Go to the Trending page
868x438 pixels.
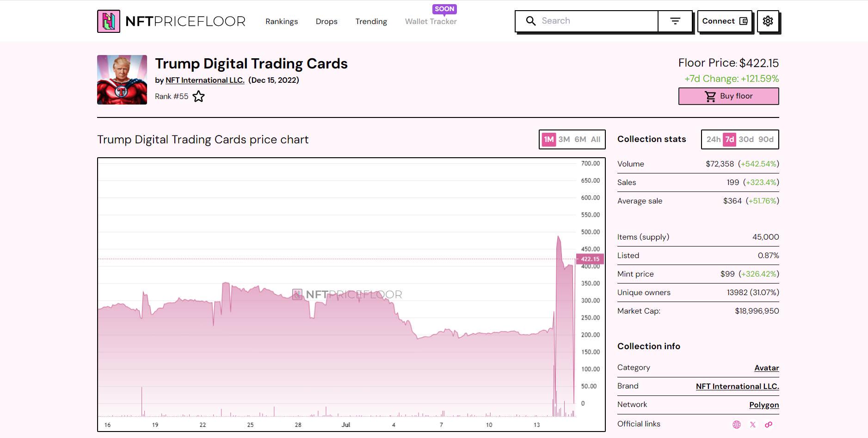pyautogui.click(x=371, y=21)
